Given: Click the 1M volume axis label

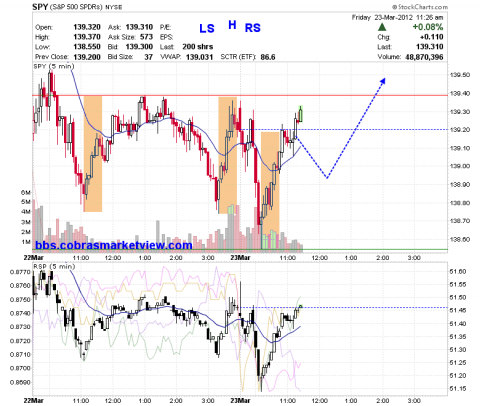Looking at the screenshot, I should (x=26, y=242).
